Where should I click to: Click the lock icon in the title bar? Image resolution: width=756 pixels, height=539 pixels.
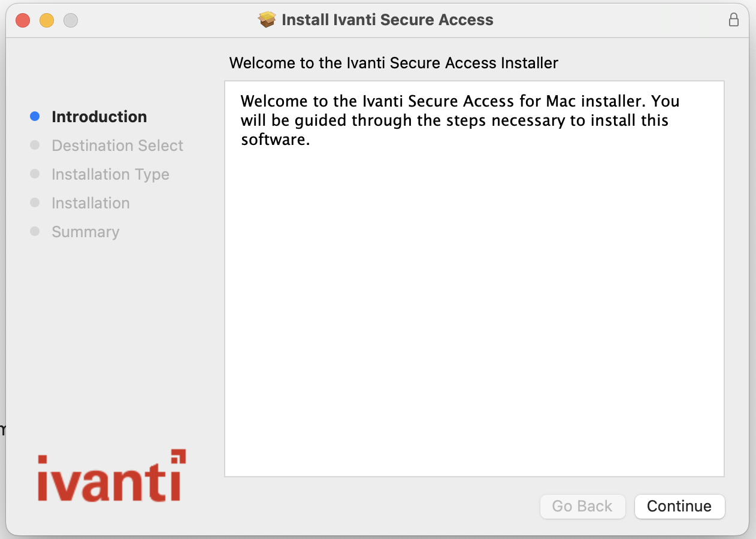pyautogui.click(x=733, y=20)
